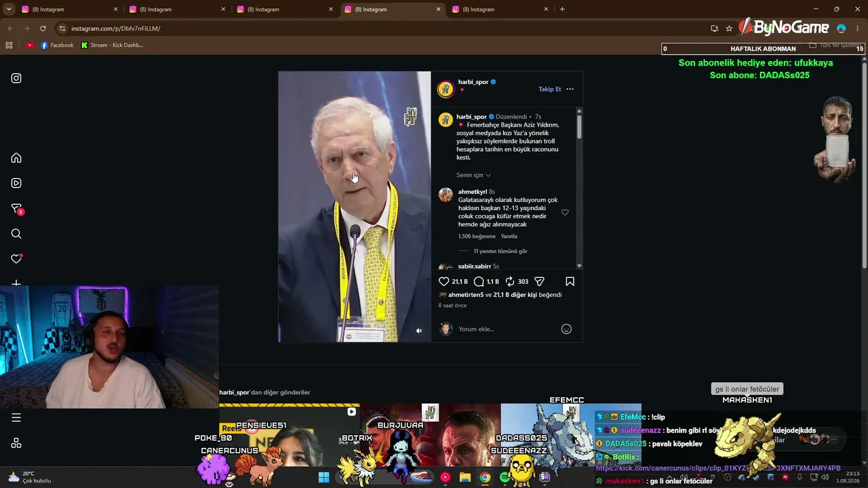This screenshot has height=488, width=868.
Task: Go back to previous page
Action: pos(10,28)
